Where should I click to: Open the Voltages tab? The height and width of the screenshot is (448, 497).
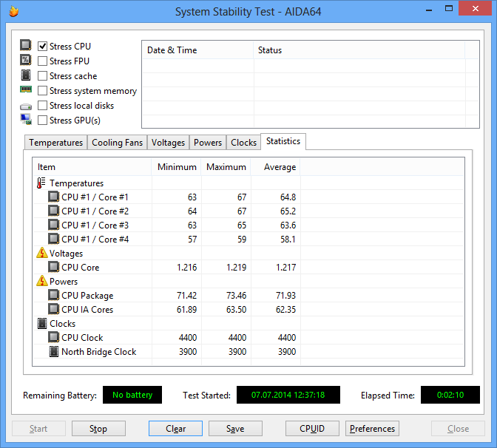168,143
